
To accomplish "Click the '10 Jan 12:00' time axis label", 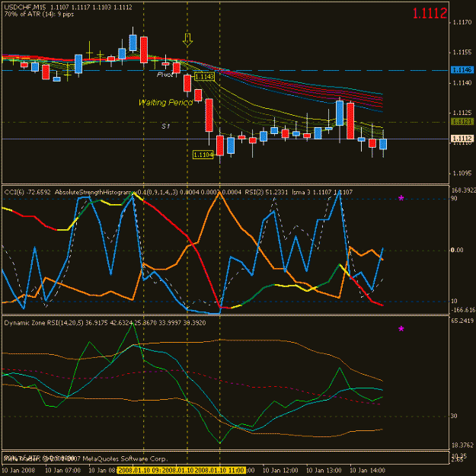I will (280, 471).
